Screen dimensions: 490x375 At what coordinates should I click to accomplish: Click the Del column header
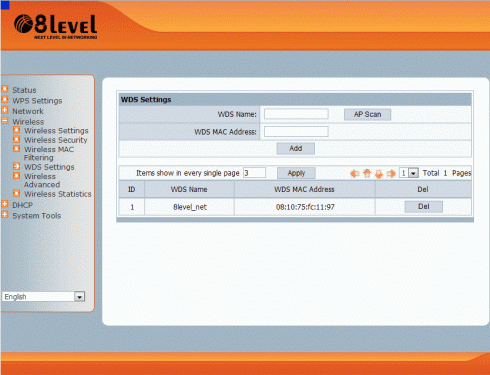(x=423, y=189)
